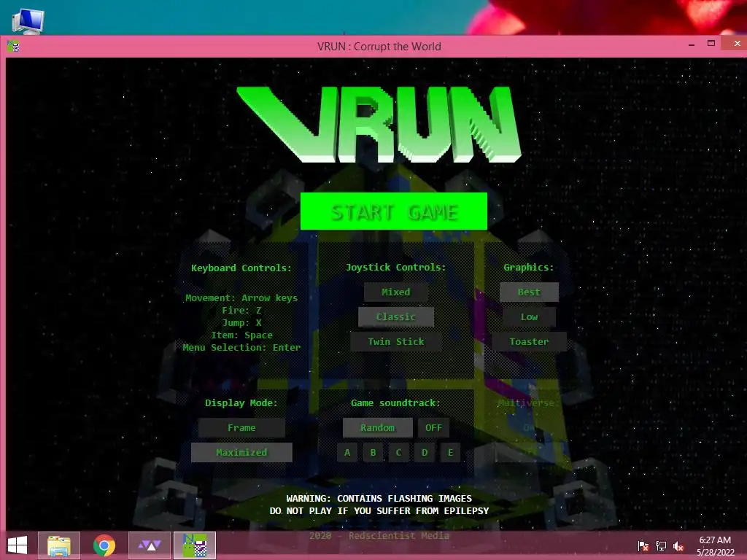The height and width of the screenshot is (560, 747).
Task: Click the 'Game soundtrack:' heading
Action: point(395,402)
